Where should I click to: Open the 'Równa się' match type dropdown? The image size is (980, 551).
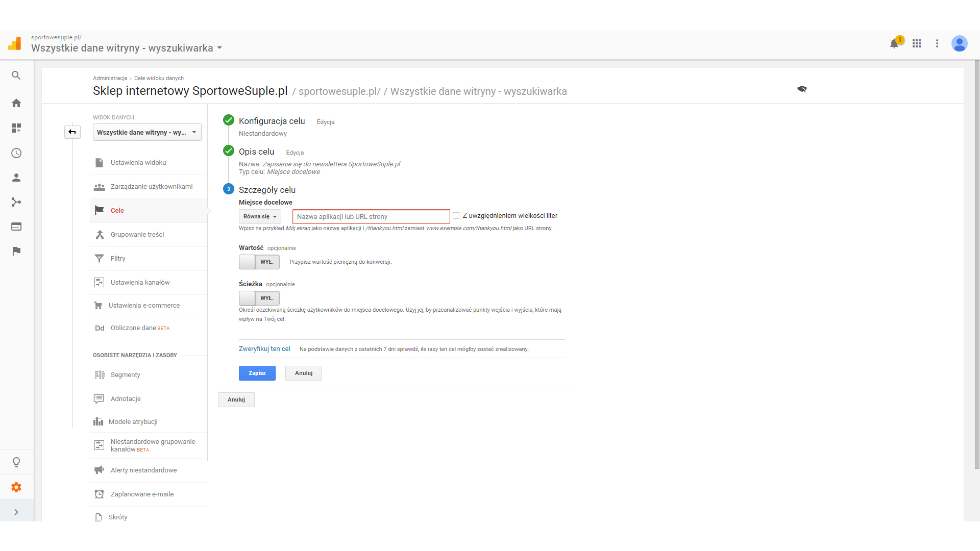(x=260, y=216)
